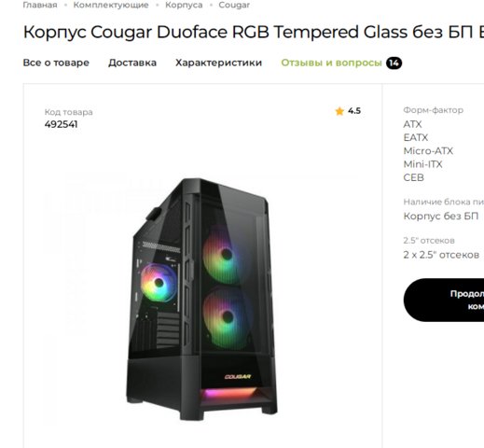Image resolution: width=484 pixels, height=448 pixels.
Task: Click the product code 492541
Action: (x=61, y=124)
